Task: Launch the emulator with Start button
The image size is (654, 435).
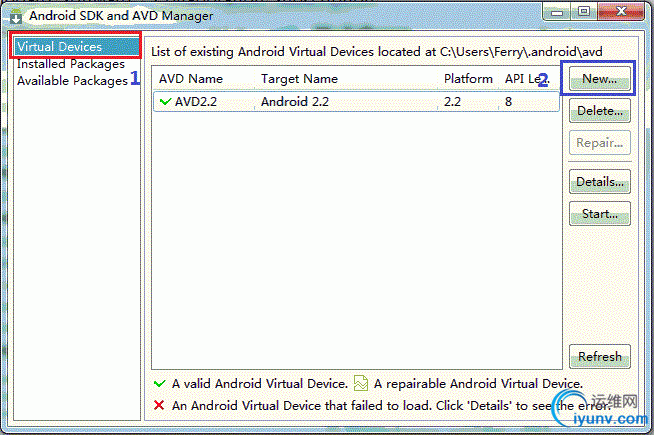Action: click(x=600, y=213)
